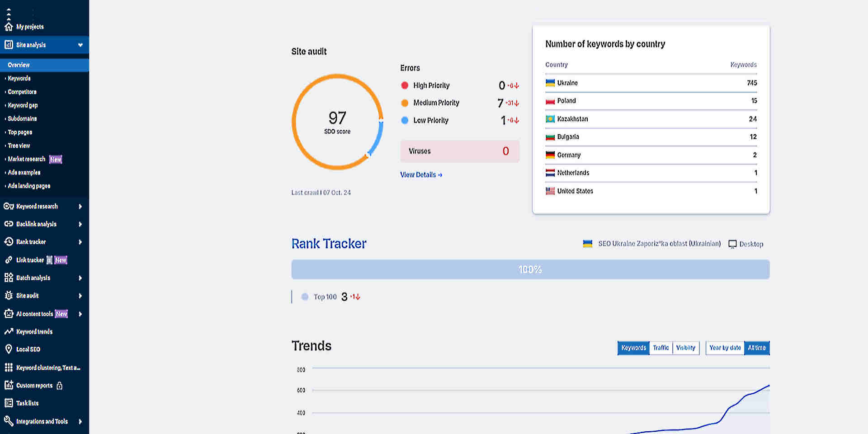868x434 pixels.
Task: Select Year by date range
Action: click(x=725, y=348)
